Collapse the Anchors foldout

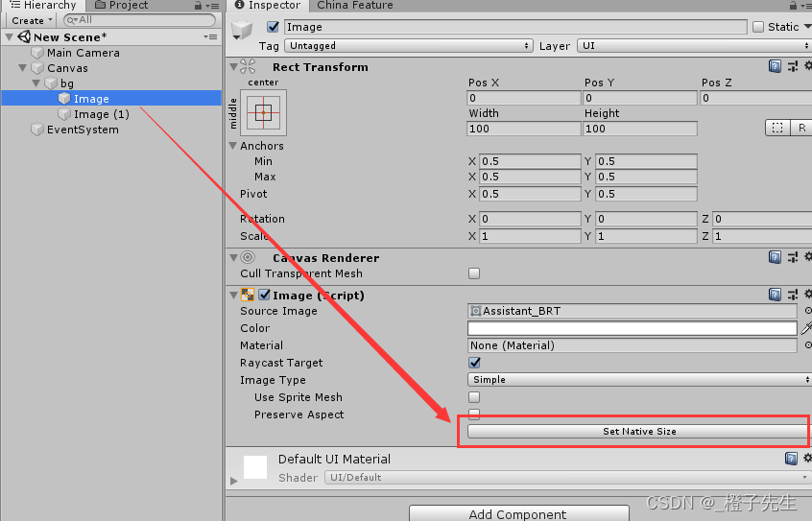233,146
